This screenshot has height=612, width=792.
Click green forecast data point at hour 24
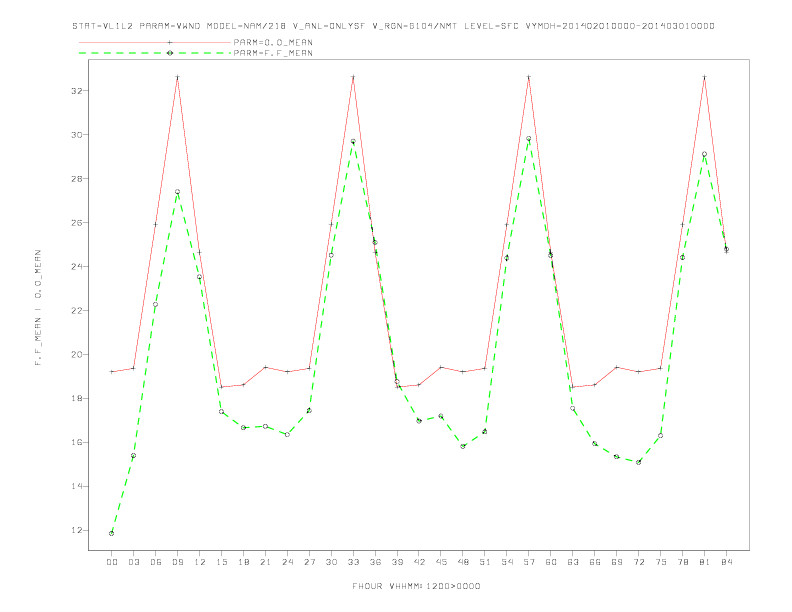tap(287, 434)
